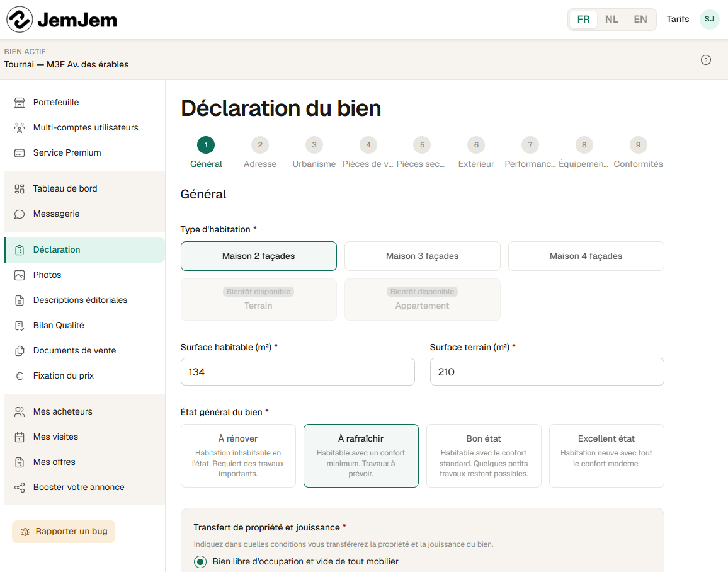Click the JemJem logo icon
This screenshot has width=728, height=572.
pos(20,20)
